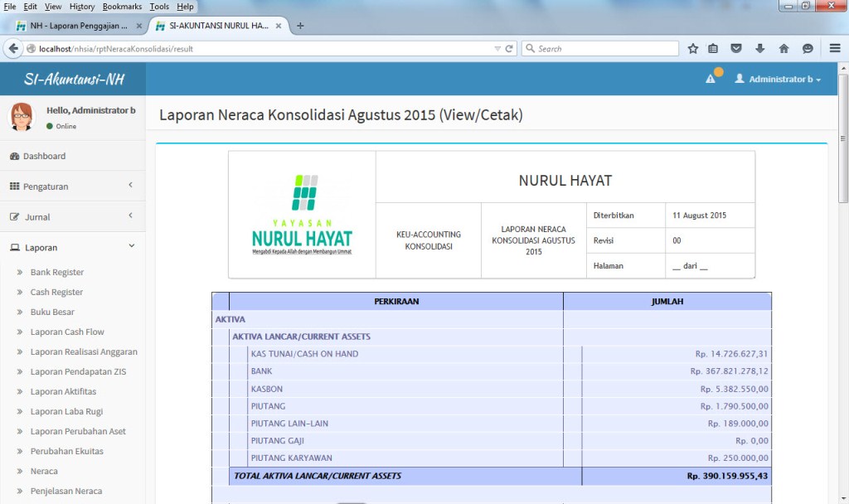Open Laporan Aktifitas
Screen dimensions: 849x504
(63, 391)
